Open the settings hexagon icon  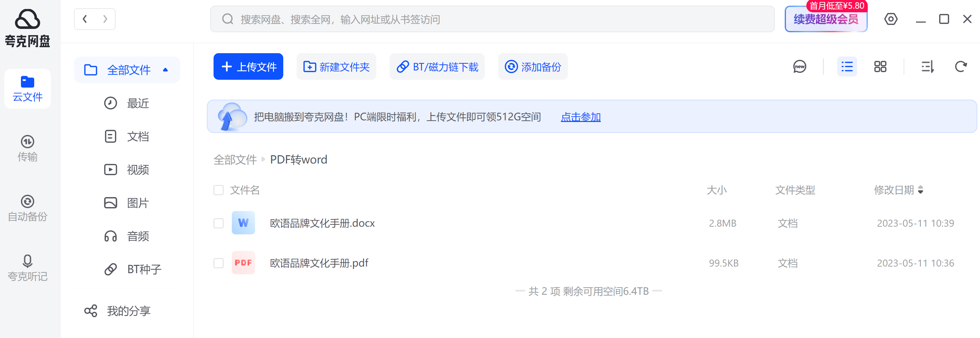(x=891, y=19)
